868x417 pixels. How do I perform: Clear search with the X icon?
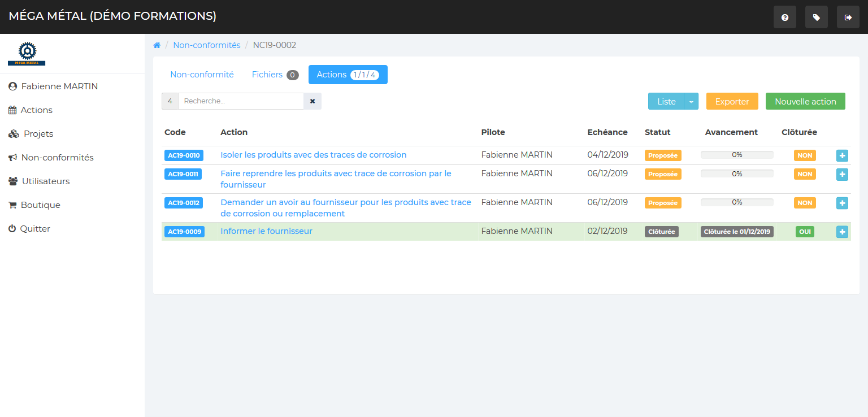(x=313, y=101)
